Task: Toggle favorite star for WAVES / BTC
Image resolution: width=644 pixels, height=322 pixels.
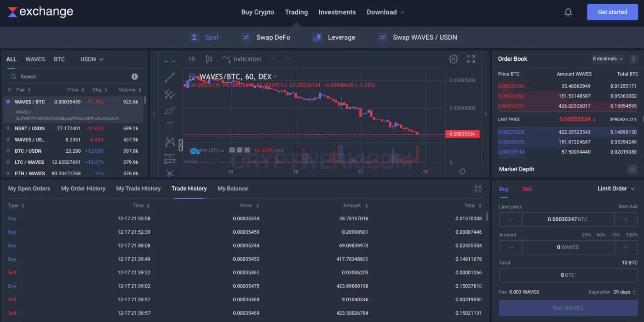Action: 8,102
